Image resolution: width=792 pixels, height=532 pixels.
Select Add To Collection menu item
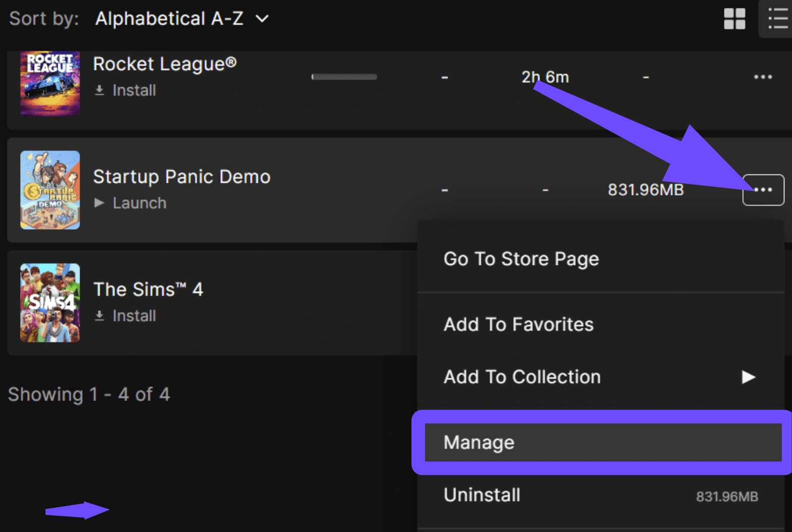(x=522, y=377)
